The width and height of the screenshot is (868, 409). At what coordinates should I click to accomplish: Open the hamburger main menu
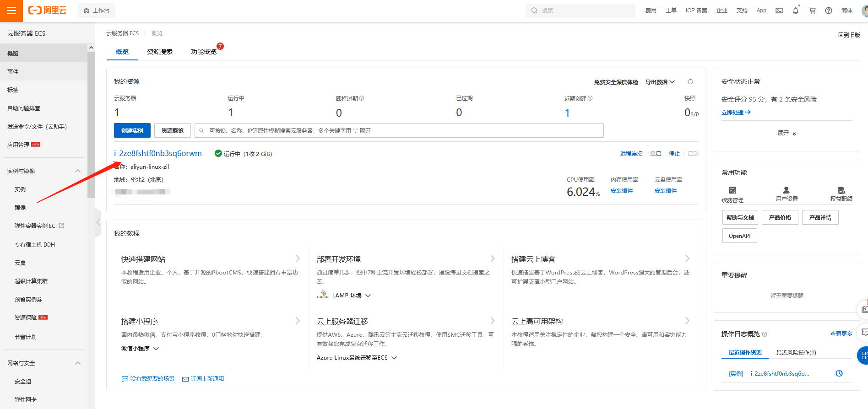[x=11, y=11]
